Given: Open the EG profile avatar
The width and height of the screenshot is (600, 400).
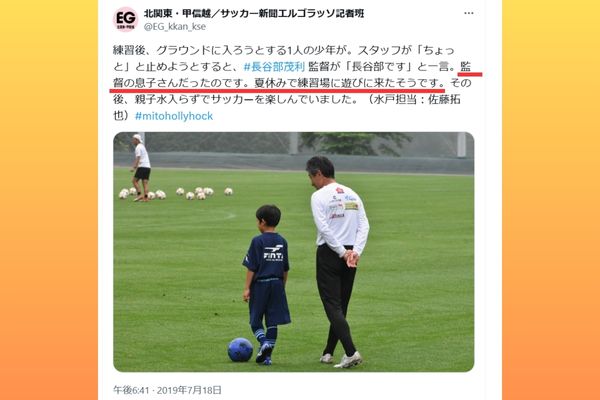Looking at the screenshot, I should 126,19.
